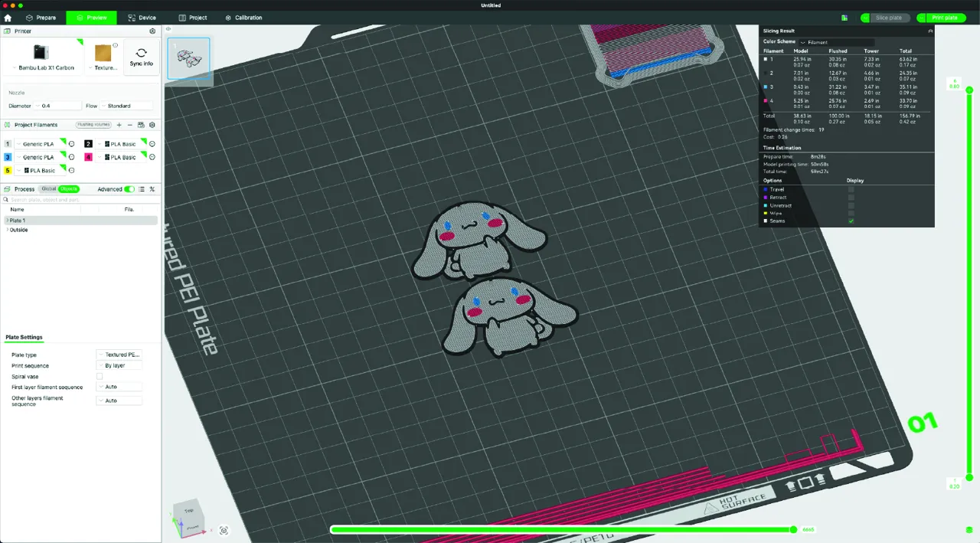Screen dimensions: 980x543
Task: Uncheck the Seams display checkbox
Action: pyautogui.click(x=851, y=221)
